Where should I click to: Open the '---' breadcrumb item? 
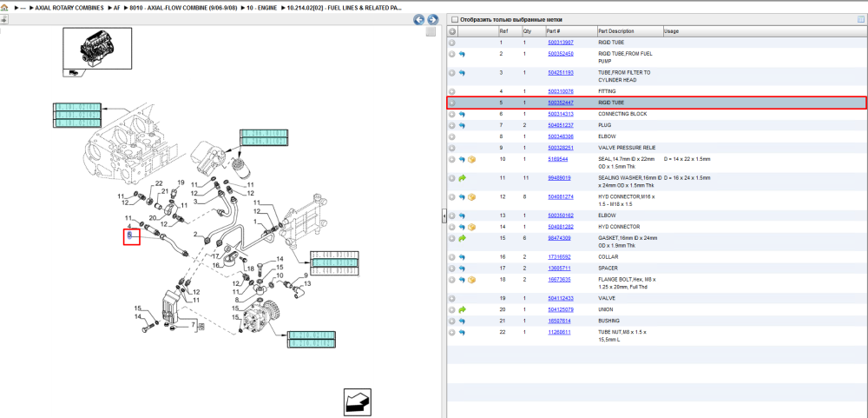(x=23, y=8)
